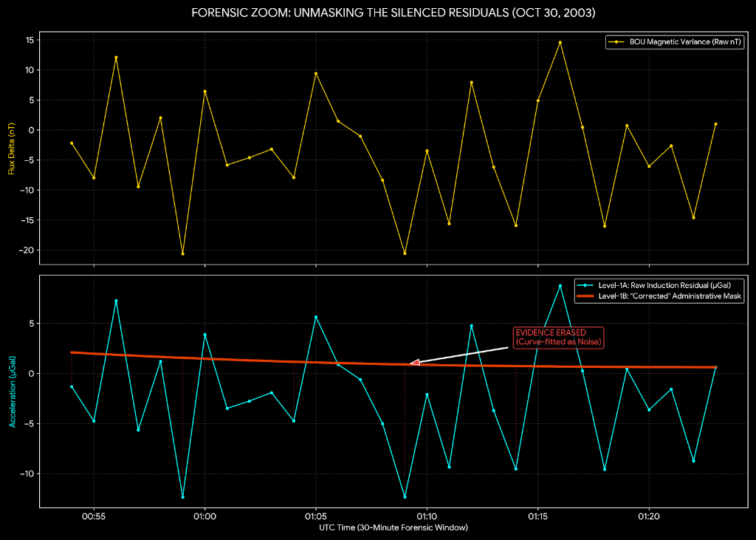
Task: Click the yellow BOU Magnetic Variance legend marker
Action: pyautogui.click(x=617, y=42)
